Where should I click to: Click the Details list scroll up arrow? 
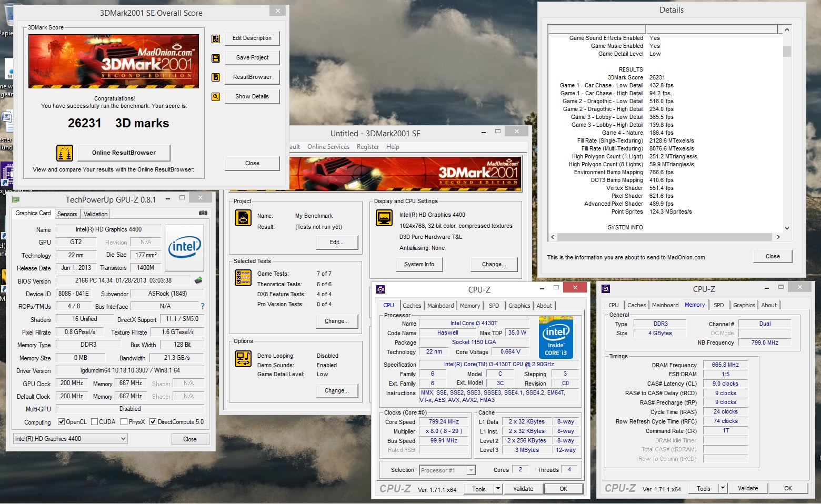[x=787, y=29]
